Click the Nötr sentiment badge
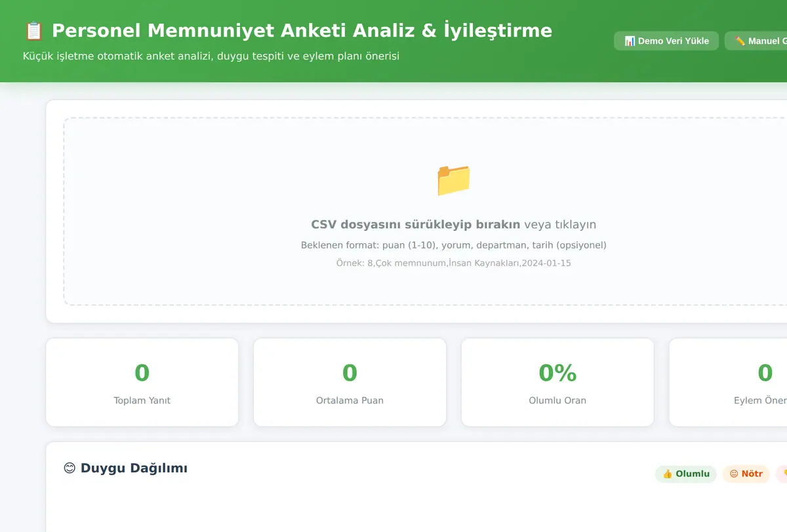This screenshot has width=787, height=532. [x=746, y=474]
